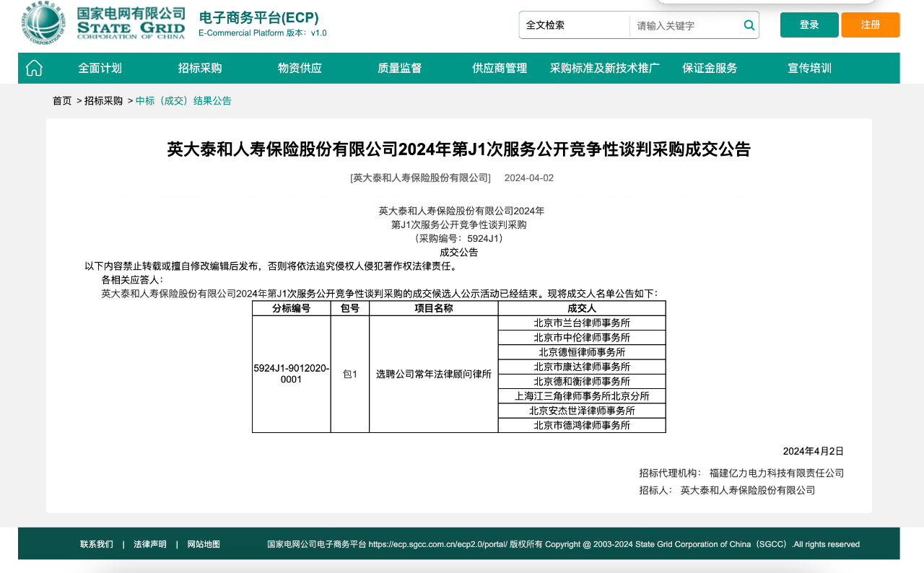Click the announcement title heading
The width and height of the screenshot is (924, 573).
click(x=459, y=149)
